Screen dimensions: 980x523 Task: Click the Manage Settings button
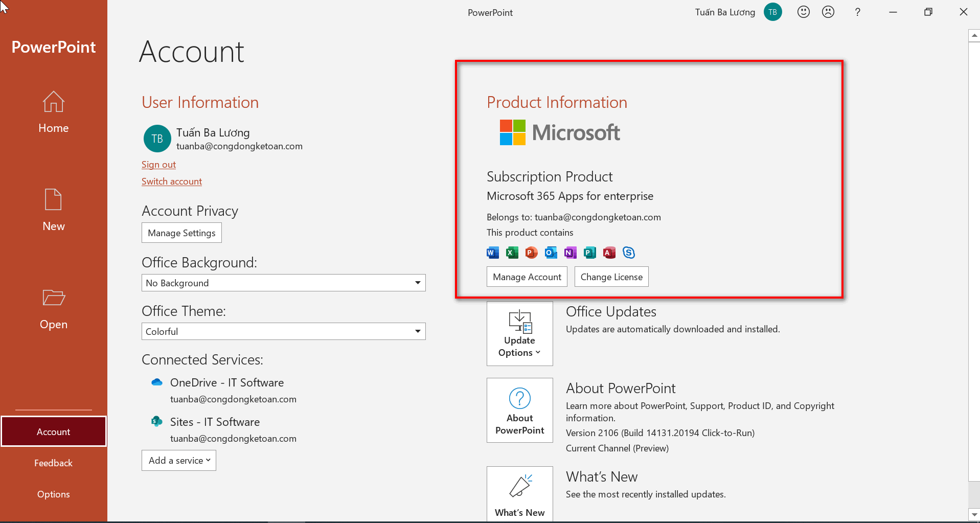point(181,233)
